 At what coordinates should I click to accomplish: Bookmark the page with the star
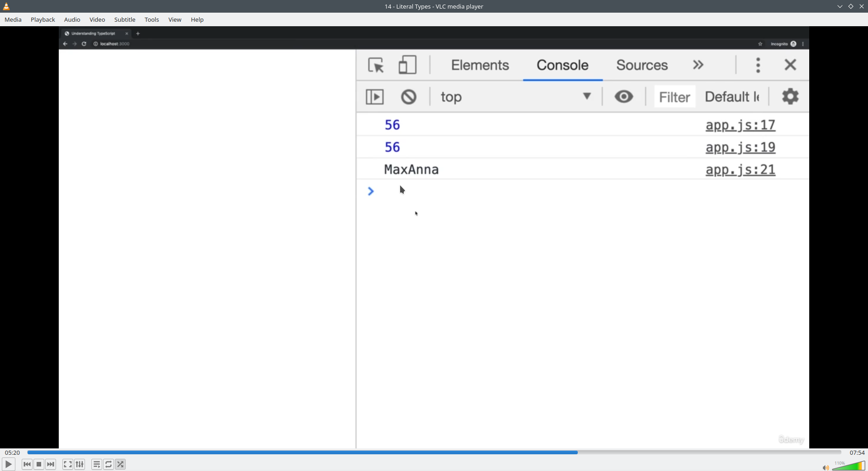(x=760, y=44)
